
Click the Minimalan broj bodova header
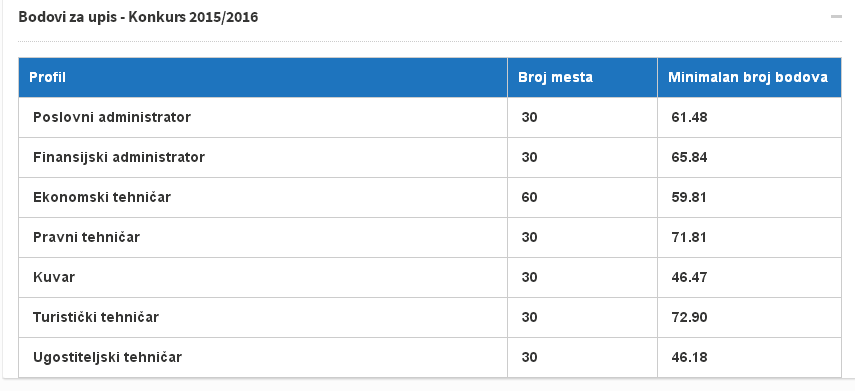click(x=749, y=77)
